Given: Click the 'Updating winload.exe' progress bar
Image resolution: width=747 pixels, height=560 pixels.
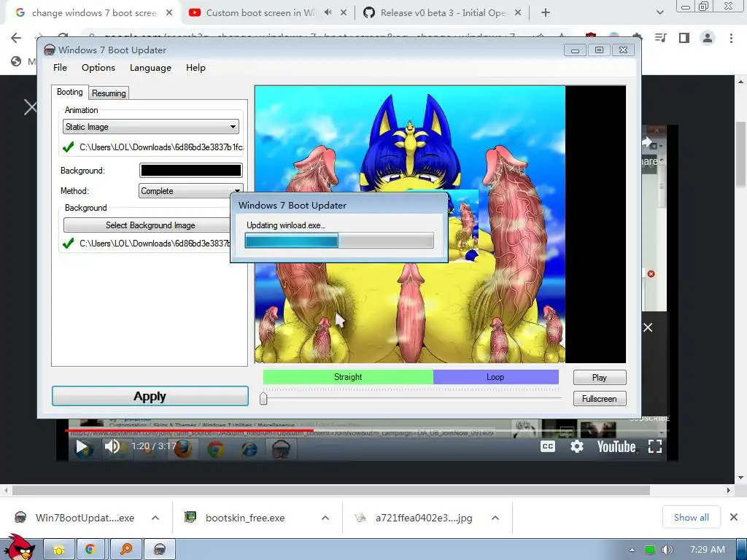Looking at the screenshot, I should [x=339, y=241].
